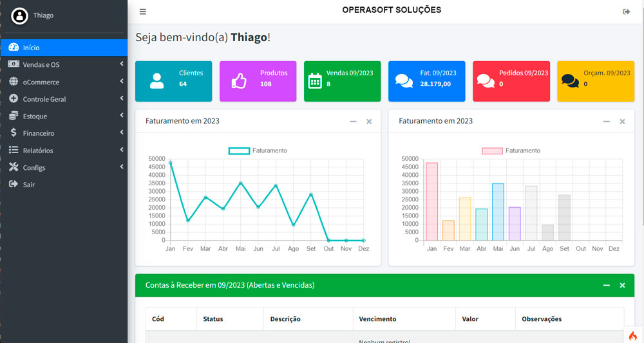Click the flame icon in bottom-right corner

tap(632, 335)
